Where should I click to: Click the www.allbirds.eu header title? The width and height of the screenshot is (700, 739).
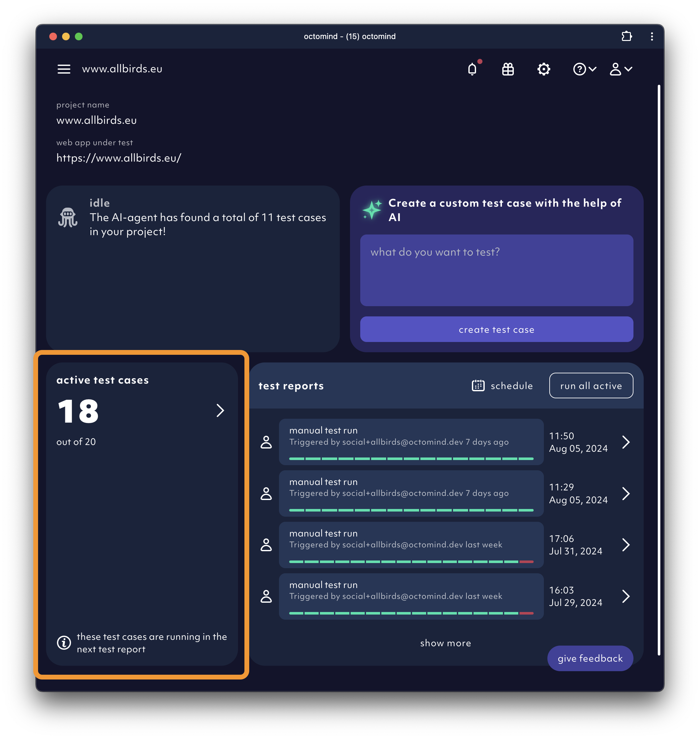click(122, 69)
